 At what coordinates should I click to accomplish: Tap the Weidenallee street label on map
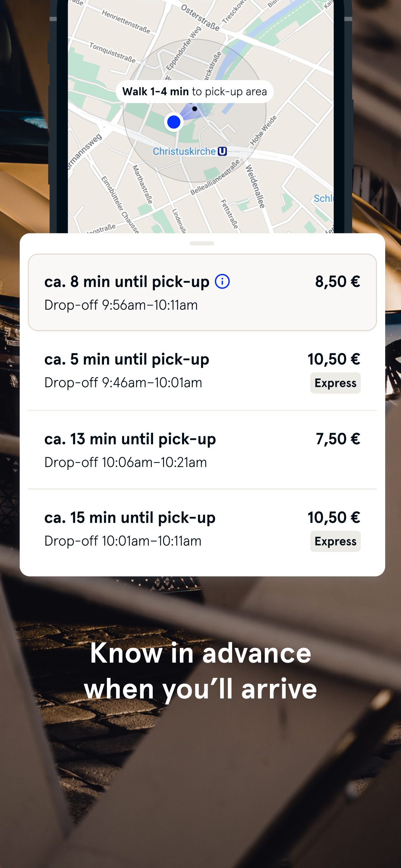tap(255, 186)
